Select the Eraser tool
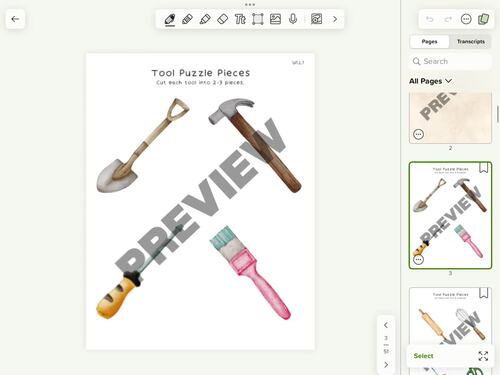Screen dimensions: 500x375 pos(223,19)
